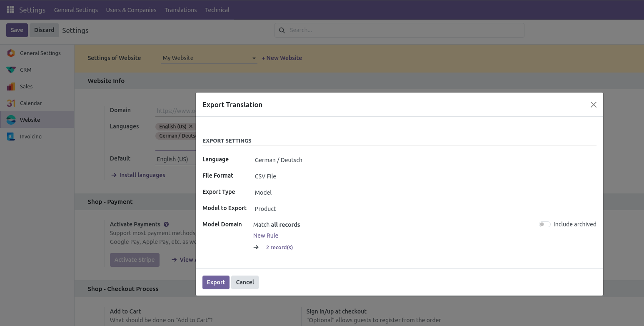Open the Users & Companies menu
Viewport: 644px width, 326px height.
pyautogui.click(x=131, y=10)
